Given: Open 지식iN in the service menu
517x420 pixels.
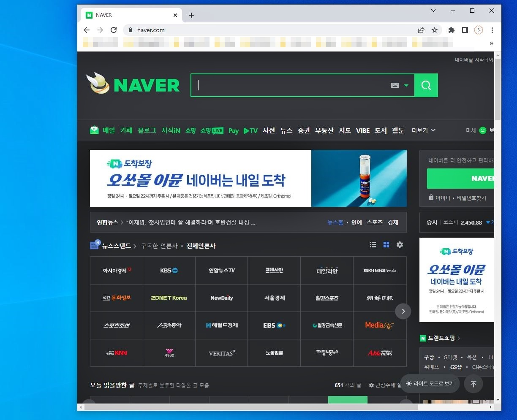Looking at the screenshot, I should click(171, 130).
